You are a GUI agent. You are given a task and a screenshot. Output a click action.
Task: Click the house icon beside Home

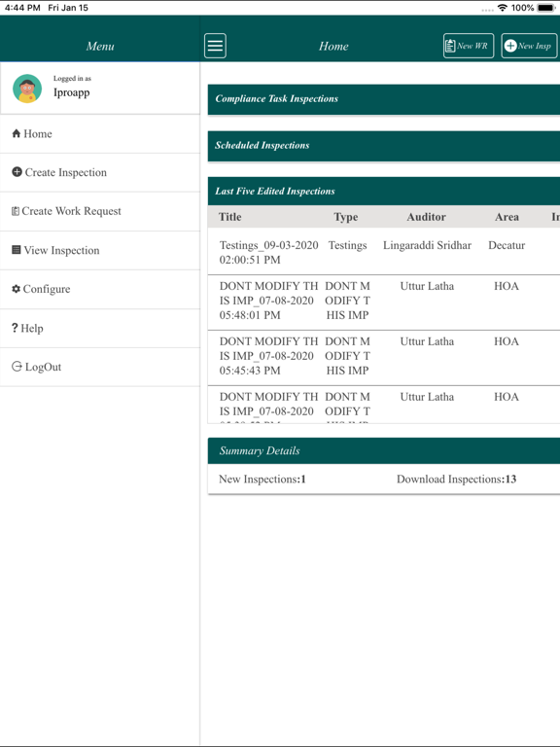[17, 133]
